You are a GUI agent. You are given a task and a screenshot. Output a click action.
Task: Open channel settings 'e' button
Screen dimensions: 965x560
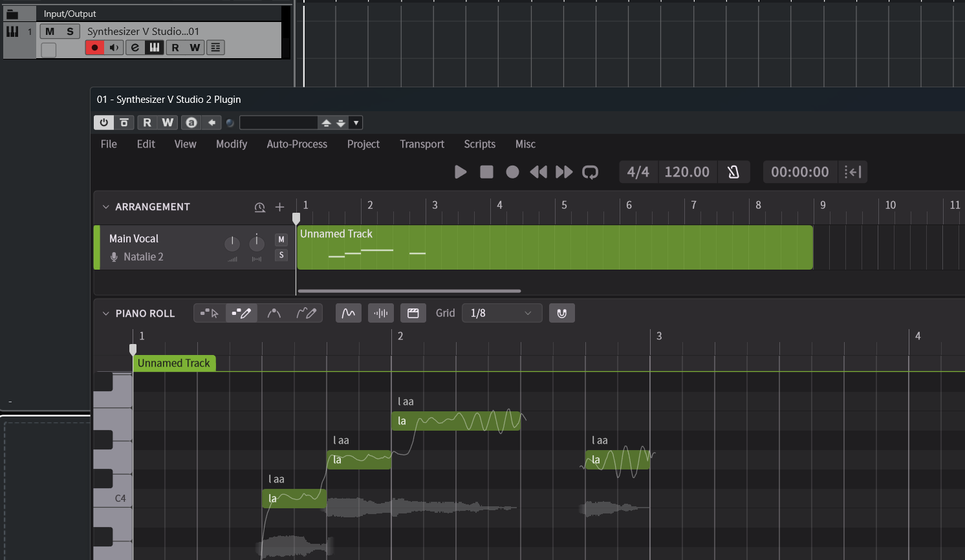coord(135,47)
